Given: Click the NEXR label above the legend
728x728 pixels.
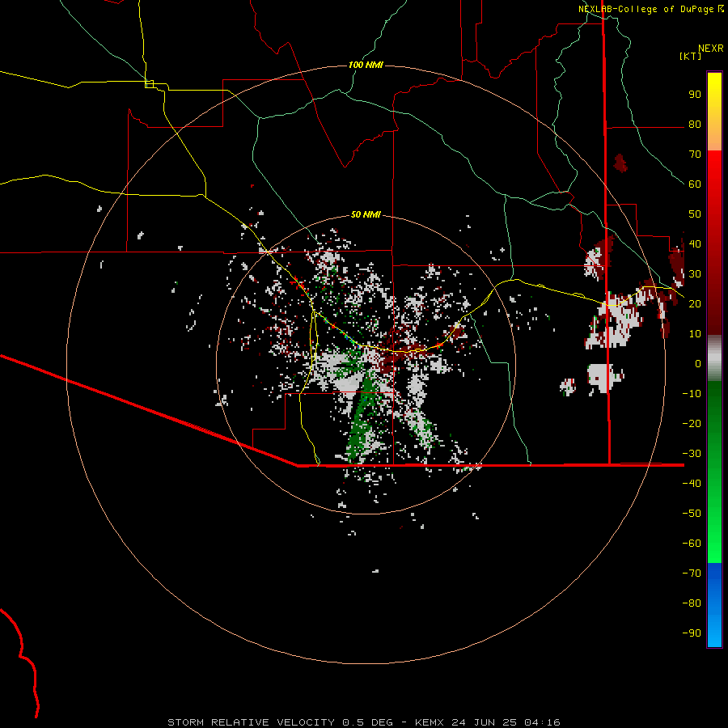Looking at the screenshot, I should pyautogui.click(x=711, y=49).
